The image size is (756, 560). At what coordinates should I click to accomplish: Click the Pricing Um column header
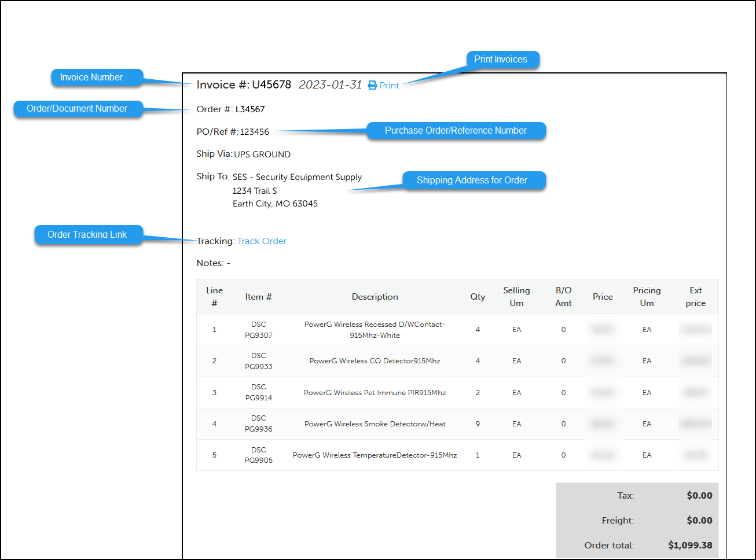647,297
